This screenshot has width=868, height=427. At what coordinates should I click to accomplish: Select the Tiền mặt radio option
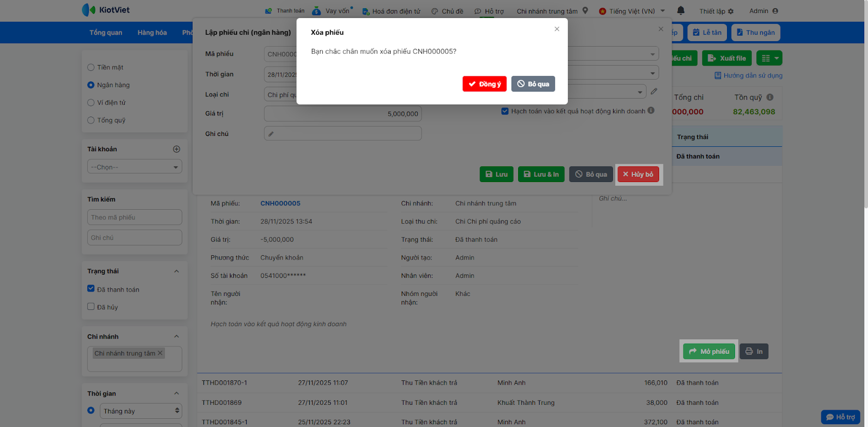coord(91,68)
